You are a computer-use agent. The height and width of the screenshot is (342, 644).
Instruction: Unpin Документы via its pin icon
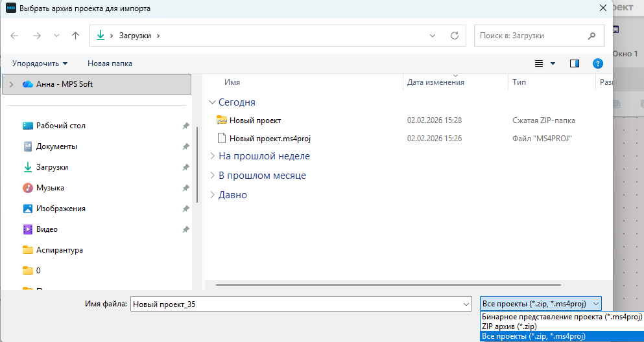[185, 146]
